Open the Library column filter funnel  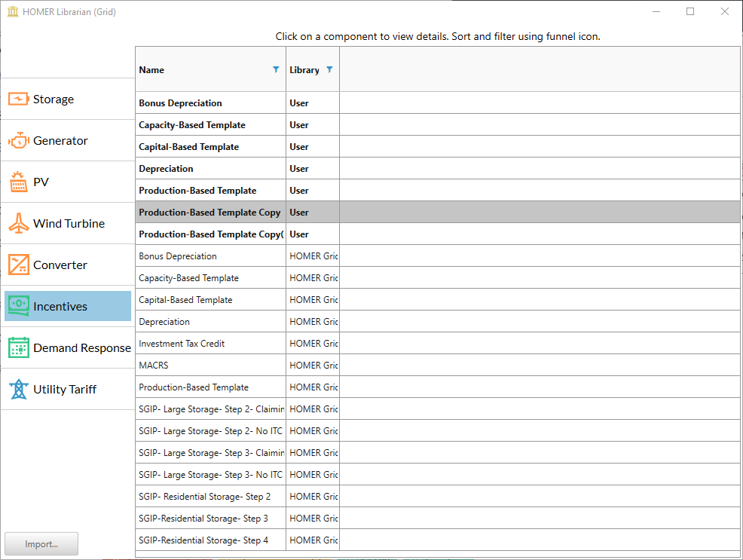coord(332,69)
